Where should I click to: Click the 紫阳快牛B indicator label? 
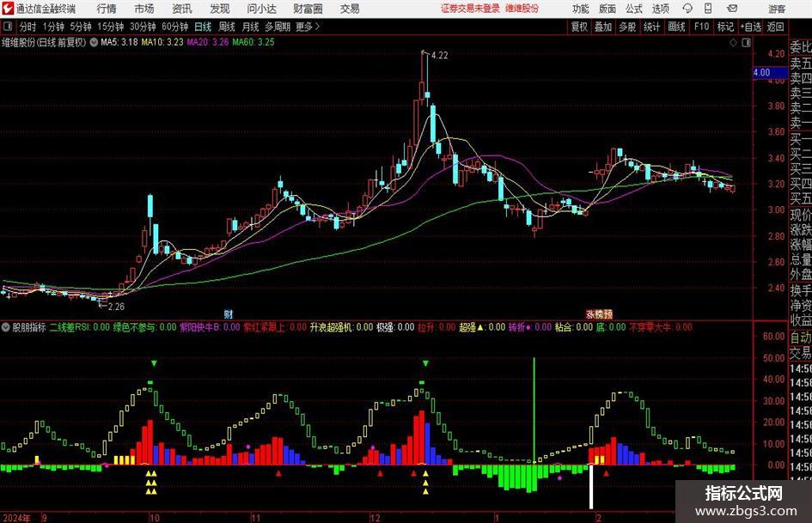click(210, 327)
